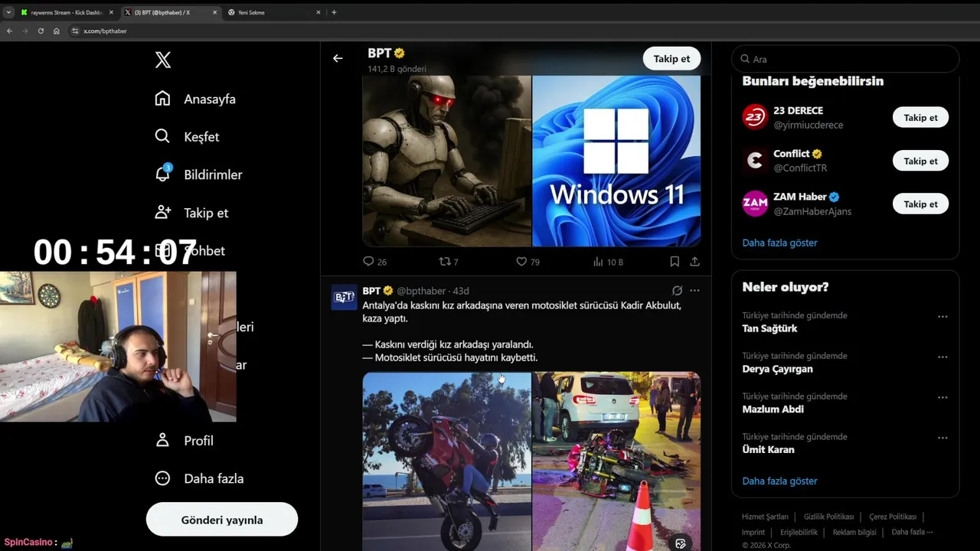
Task: Switch to raywenns Stream Kick Dashboard tab
Action: pos(67,12)
